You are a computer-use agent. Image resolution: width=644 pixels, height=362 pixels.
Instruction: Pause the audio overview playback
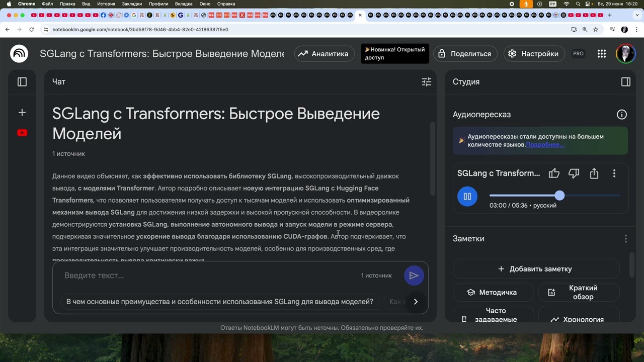(467, 196)
